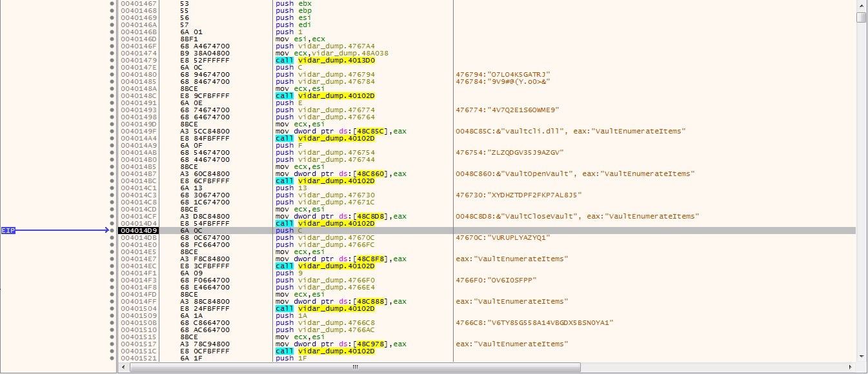Click horizontal scrollbar right arrow

tap(852, 367)
